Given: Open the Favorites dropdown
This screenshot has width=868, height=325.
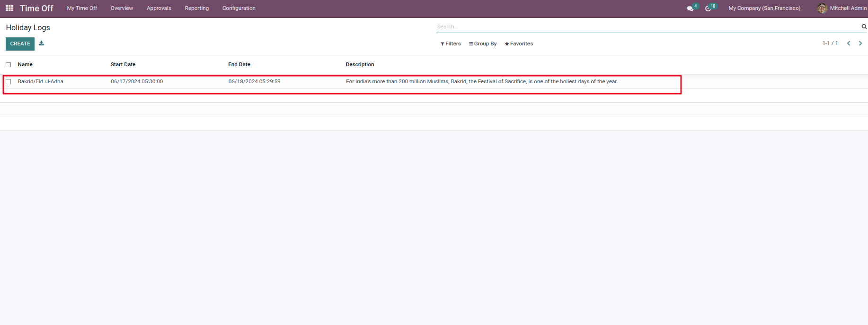Looking at the screenshot, I should [519, 44].
